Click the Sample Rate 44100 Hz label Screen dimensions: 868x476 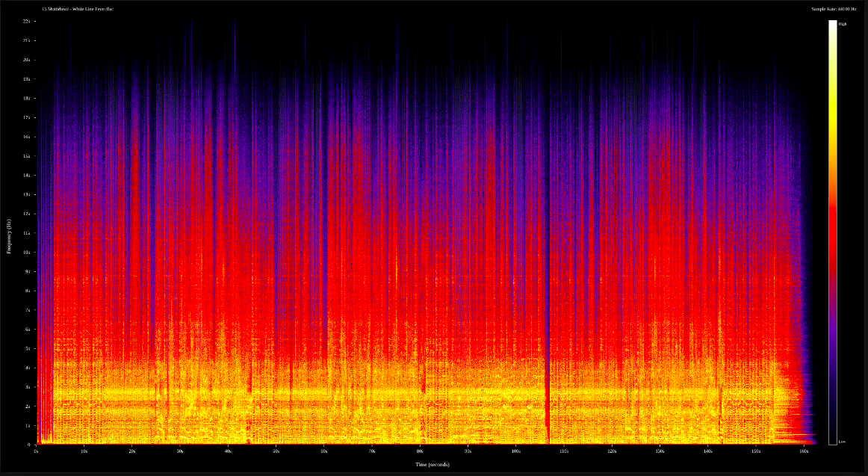click(834, 9)
